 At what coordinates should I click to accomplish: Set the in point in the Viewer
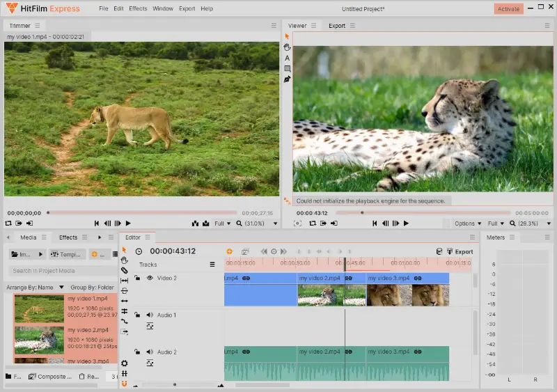click(323, 224)
